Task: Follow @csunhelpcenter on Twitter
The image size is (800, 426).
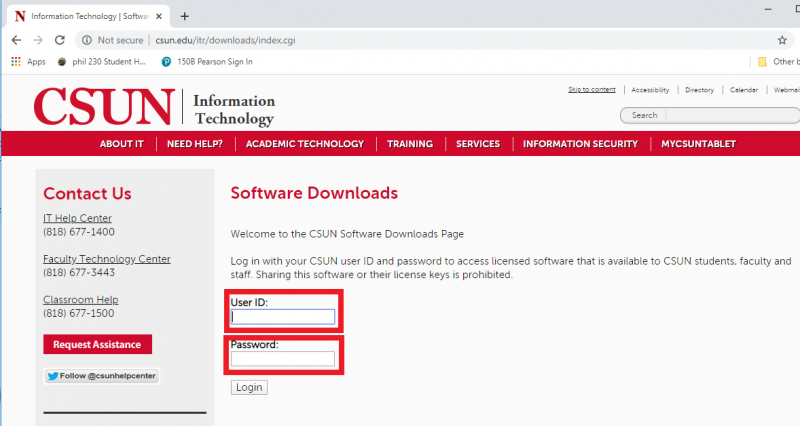Action: 101,376
